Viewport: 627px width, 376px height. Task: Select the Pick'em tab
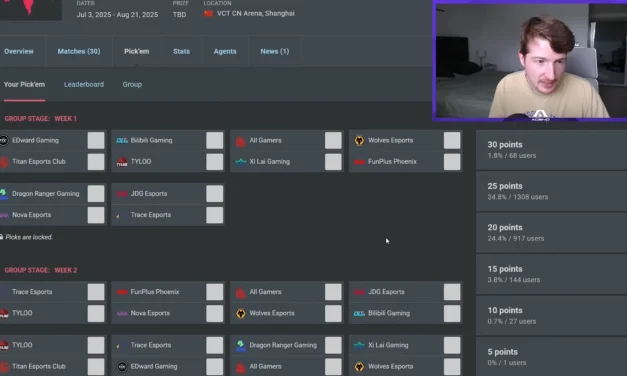click(x=136, y=51)
